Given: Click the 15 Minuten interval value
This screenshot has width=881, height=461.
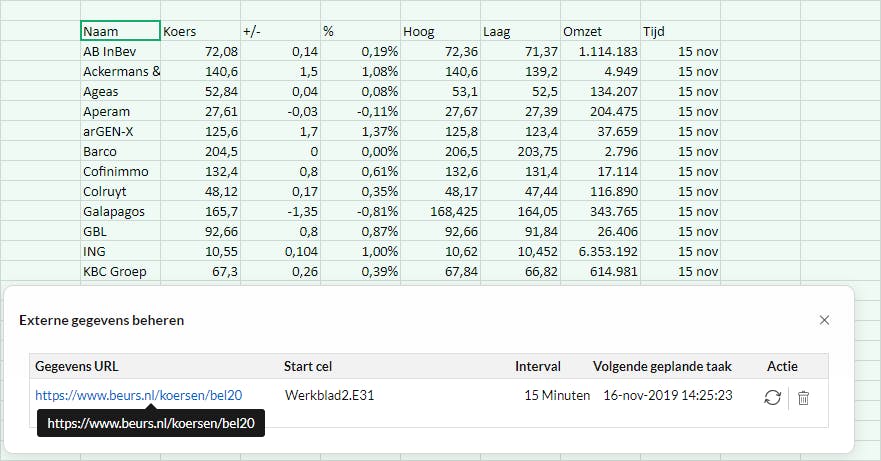Looking at the screenshot, I should click(x=557, y=395).
